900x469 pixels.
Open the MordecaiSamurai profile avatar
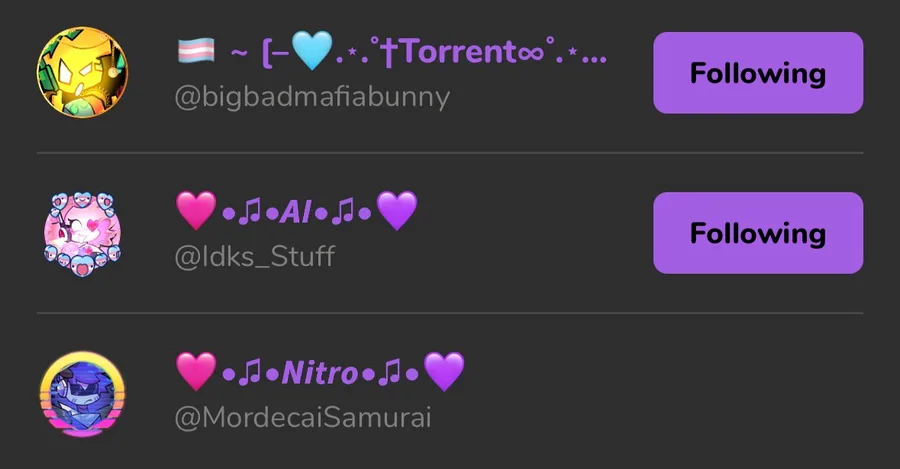click(83, 394)
